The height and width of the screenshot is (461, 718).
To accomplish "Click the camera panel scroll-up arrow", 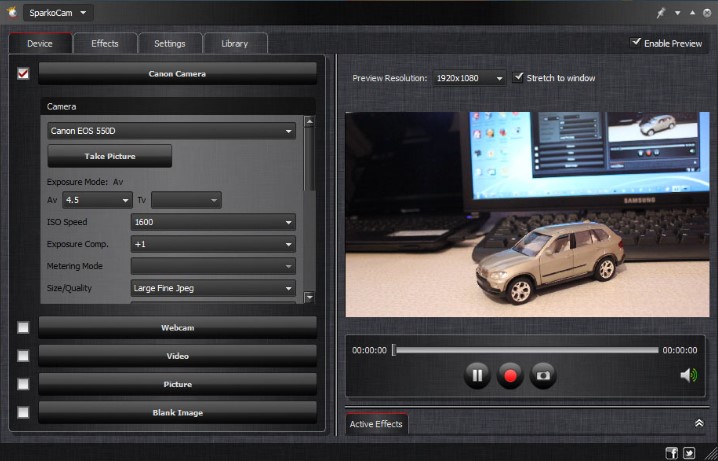I will click(x=310, y=121).
